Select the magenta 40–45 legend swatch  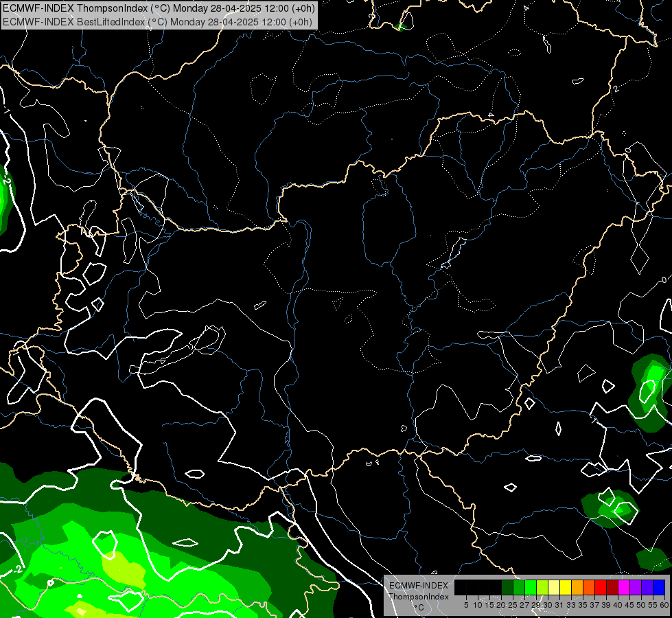click(x=624, y=587)
